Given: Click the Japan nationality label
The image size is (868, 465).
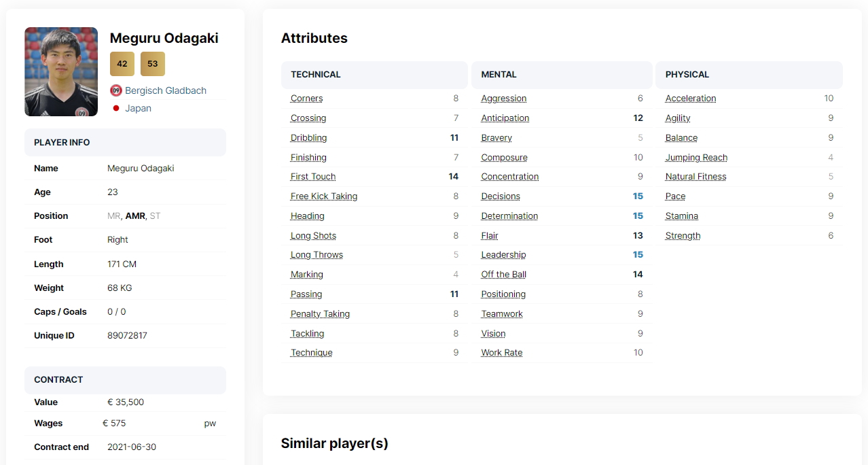Looking at the screenshot, I should pyautogui.click(x=138, y=108).
